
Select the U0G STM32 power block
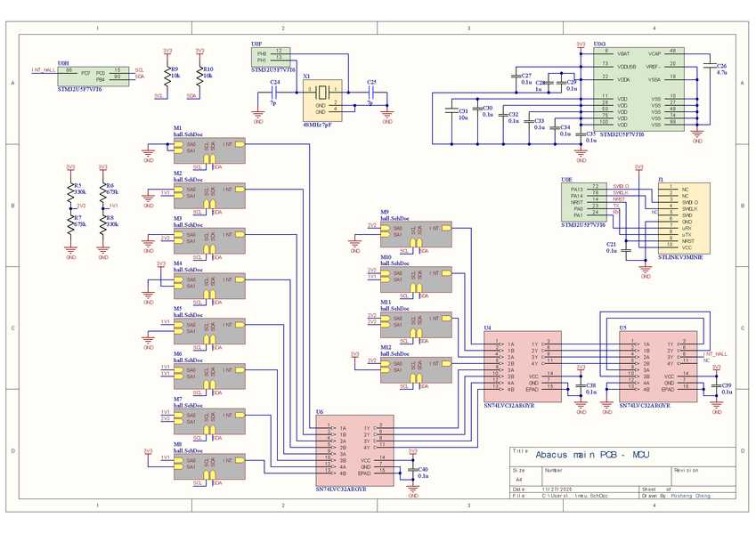tap(639, 89)
